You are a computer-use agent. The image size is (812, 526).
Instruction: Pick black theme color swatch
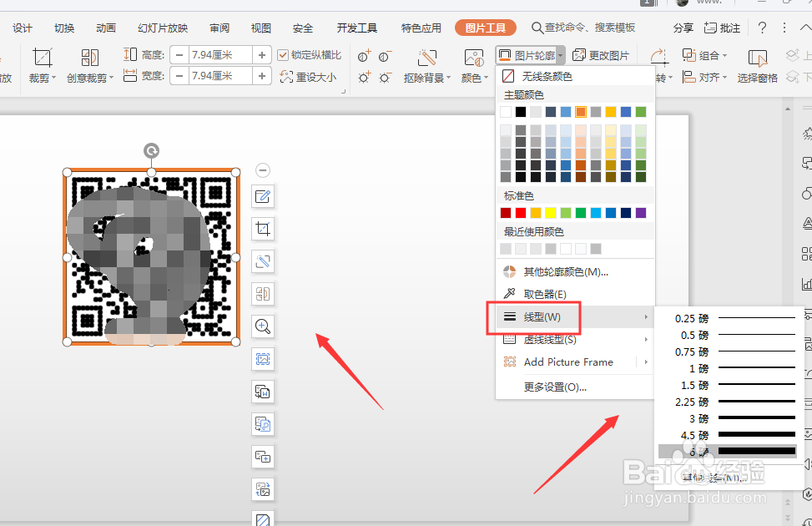[x=521, y=111]
